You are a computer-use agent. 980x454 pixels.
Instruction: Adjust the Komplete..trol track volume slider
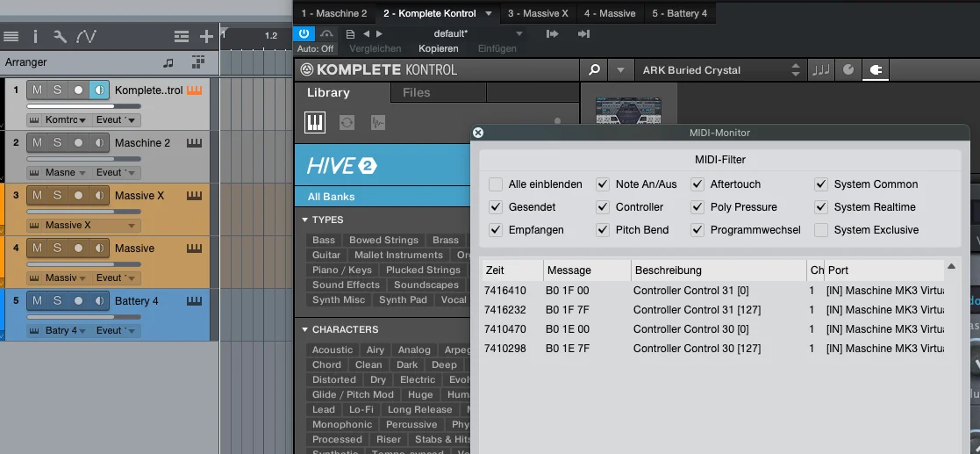[x=83, y=106]
